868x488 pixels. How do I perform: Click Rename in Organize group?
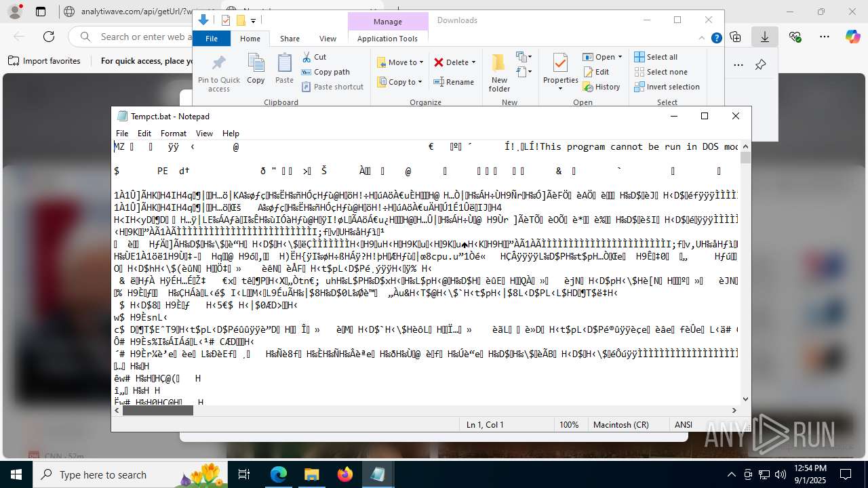pos(454,82)
